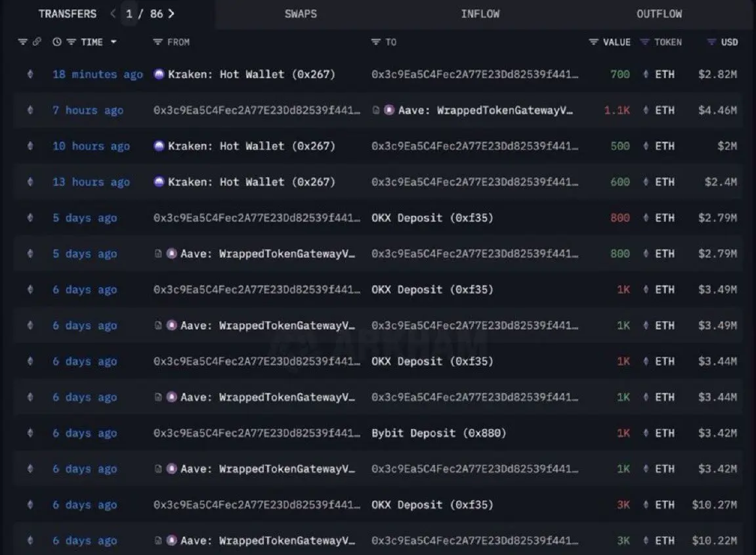Screen dimensions: 756x555
Task: Click the $4.46M USD amount
Action: click(x=717, y=110)
